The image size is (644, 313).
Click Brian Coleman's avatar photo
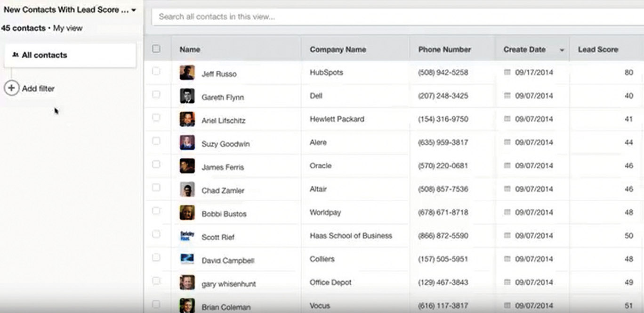pos(187,305)
